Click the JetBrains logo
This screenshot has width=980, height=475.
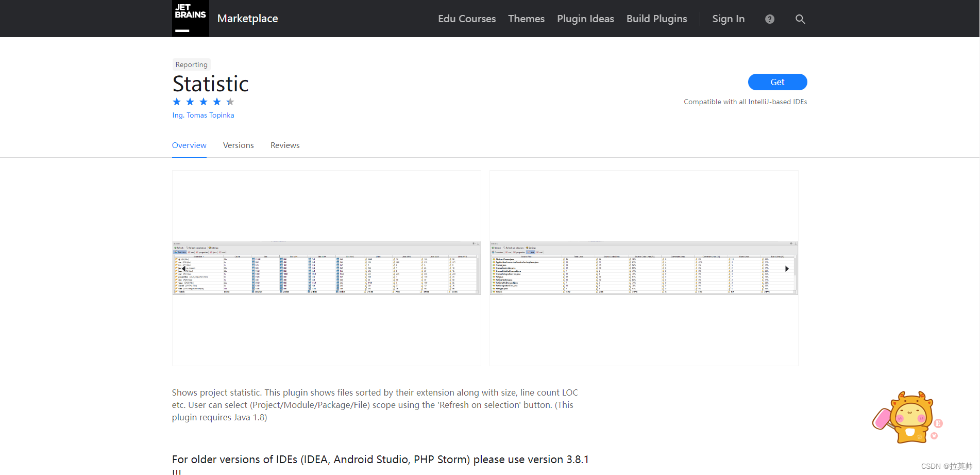(191, 19)
